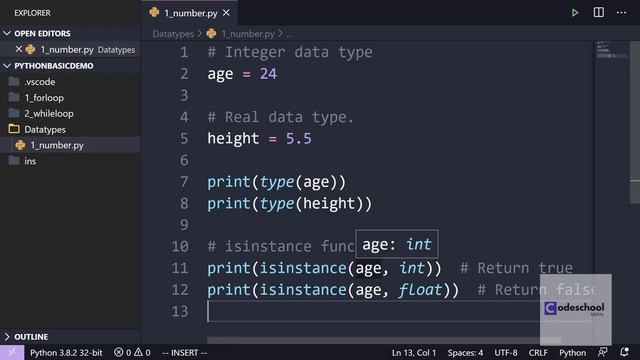This screenshot has height=360, width=640.
Task: Open the editor More Actions menu
Action: (621, 13)
